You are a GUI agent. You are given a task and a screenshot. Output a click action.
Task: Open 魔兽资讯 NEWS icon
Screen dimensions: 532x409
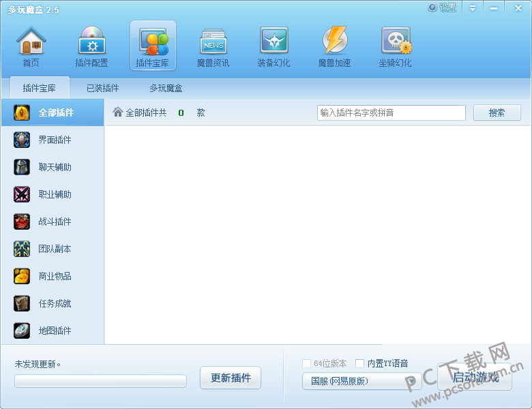point(213,42)
